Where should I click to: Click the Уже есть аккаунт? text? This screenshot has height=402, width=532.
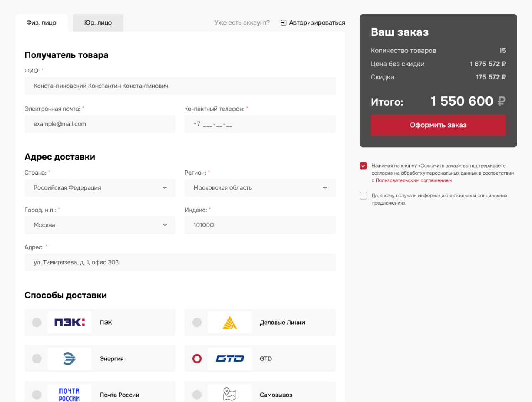242,22
